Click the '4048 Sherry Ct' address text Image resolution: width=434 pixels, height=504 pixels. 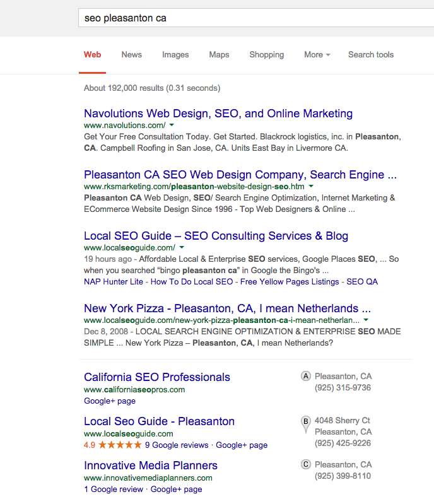(343, 421)
